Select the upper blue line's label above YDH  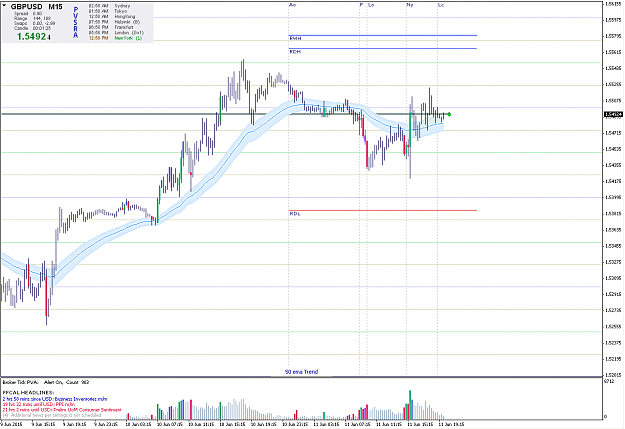[x=295, y=38]
